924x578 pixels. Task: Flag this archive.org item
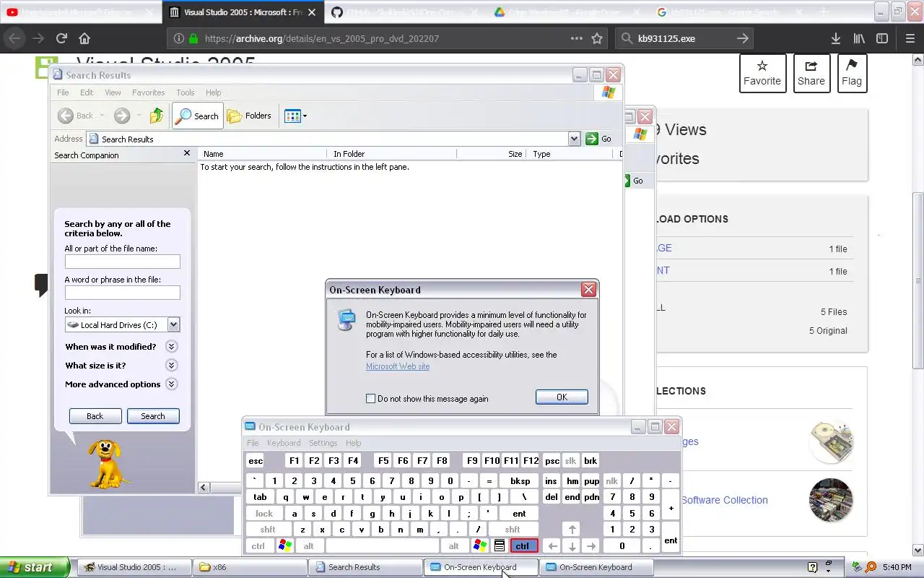[852, 73]
